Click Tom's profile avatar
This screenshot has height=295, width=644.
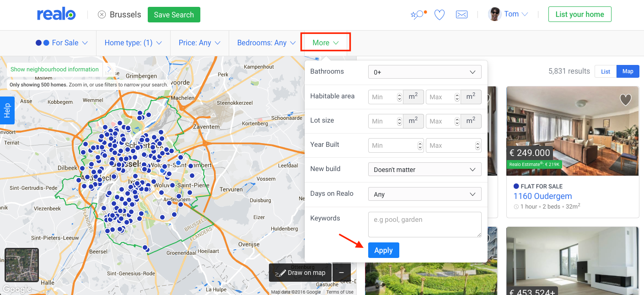tap(495, 14)
